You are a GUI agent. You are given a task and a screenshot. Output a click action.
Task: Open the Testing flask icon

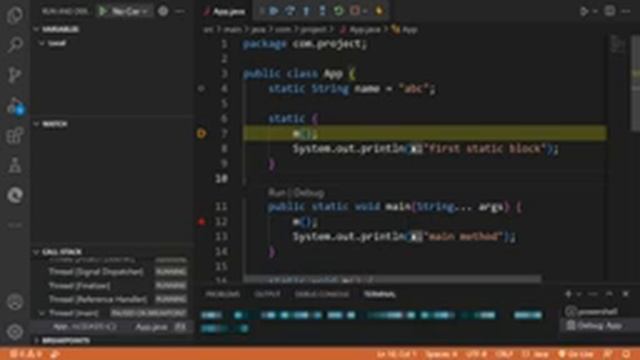[x=15, y=165]
